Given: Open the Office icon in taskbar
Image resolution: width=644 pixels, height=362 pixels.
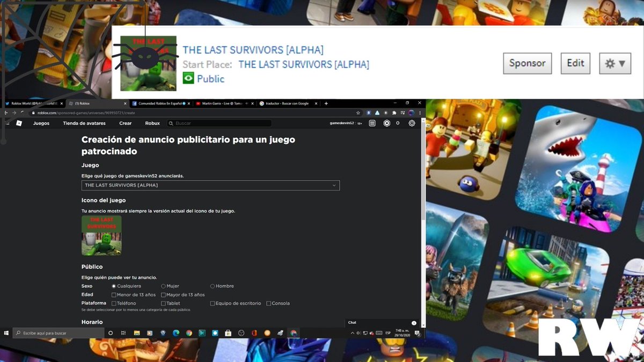Looking at the screenshot, I should [x=254, y=333].
